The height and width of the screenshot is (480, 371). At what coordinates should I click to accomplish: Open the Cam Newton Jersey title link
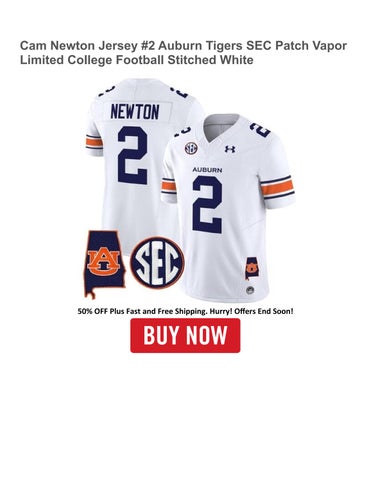[x=183, y=53]
